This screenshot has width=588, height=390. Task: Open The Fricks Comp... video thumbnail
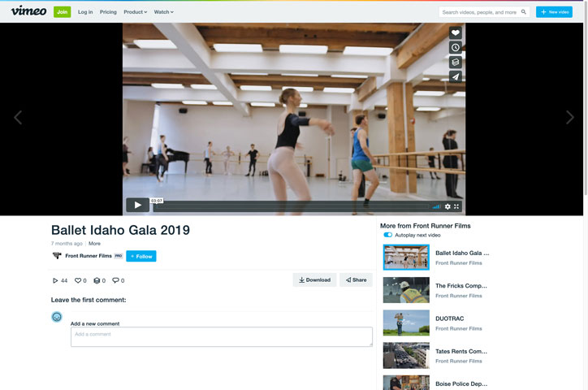pyautogui.click(x=406, y=290)
